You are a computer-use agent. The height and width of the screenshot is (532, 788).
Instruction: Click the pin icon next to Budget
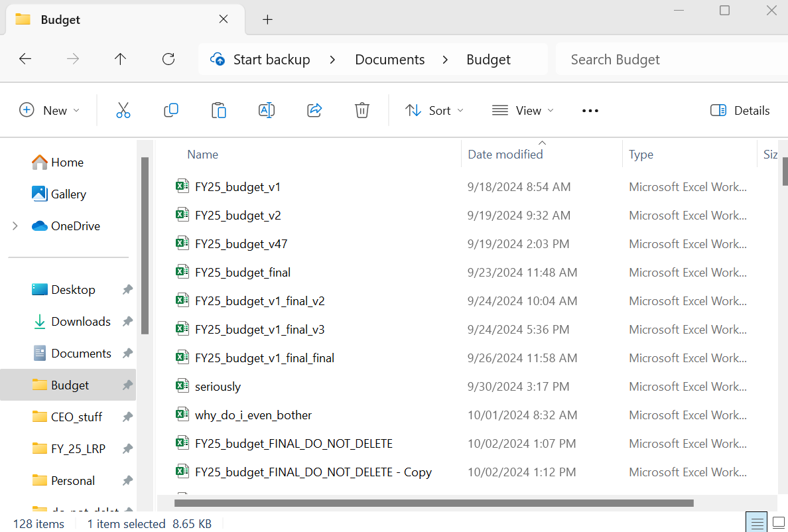pos(127,385)
